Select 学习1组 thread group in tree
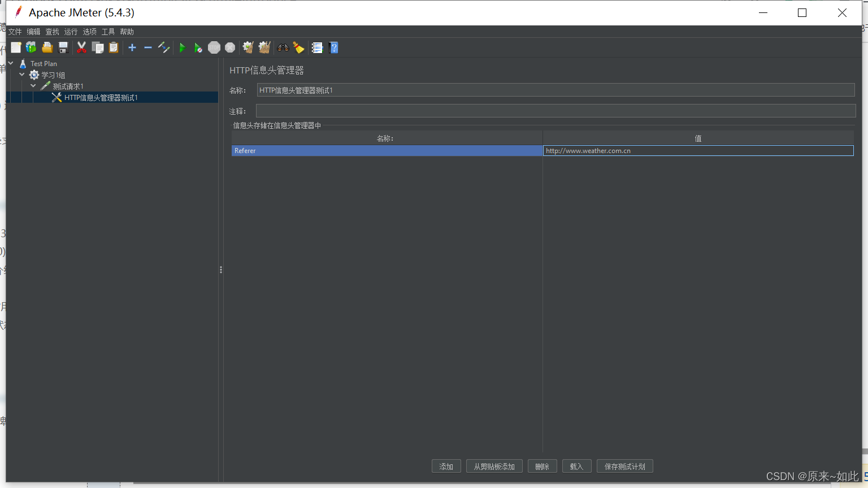Screen dimensions: 868x488 click(x=53, y=75)
